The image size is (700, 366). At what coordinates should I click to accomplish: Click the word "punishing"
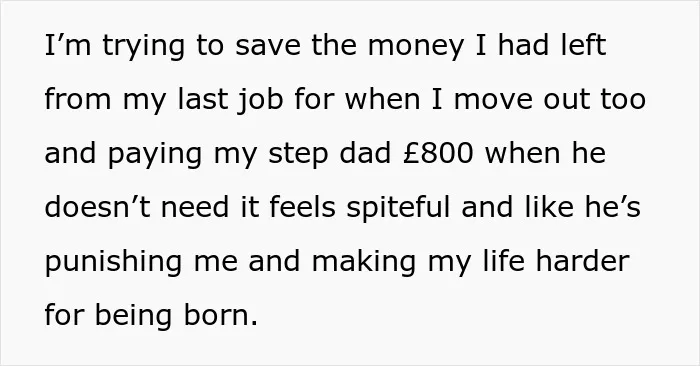(113, 262)
